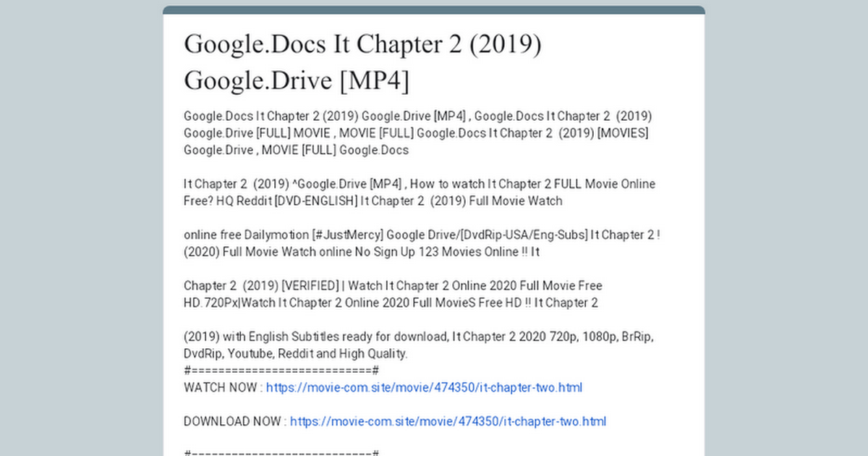This screenshot has height=456, width=868.
Task: Click the line starting 'Chapter 2 (2019) [VERIFIED]'
Action: coord(393,286)
